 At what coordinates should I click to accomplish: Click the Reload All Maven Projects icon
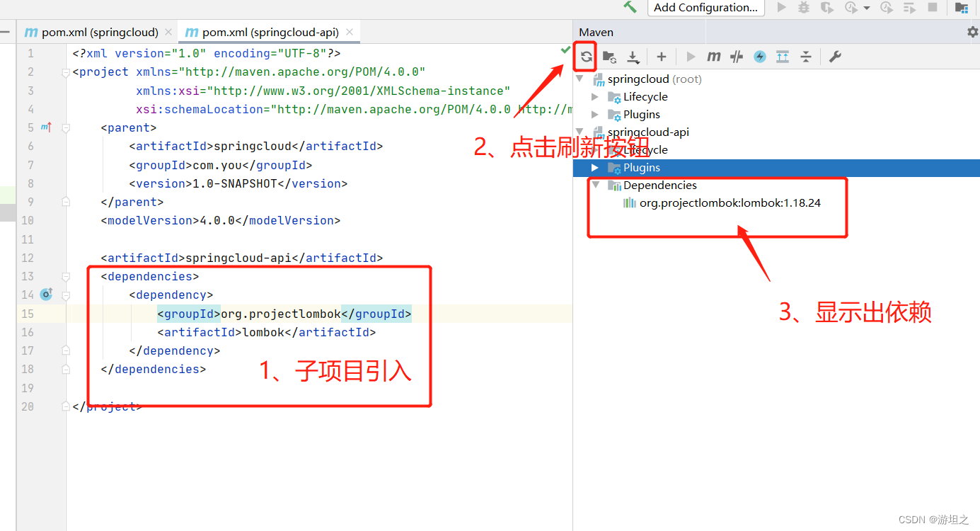(x=586, y=57)
